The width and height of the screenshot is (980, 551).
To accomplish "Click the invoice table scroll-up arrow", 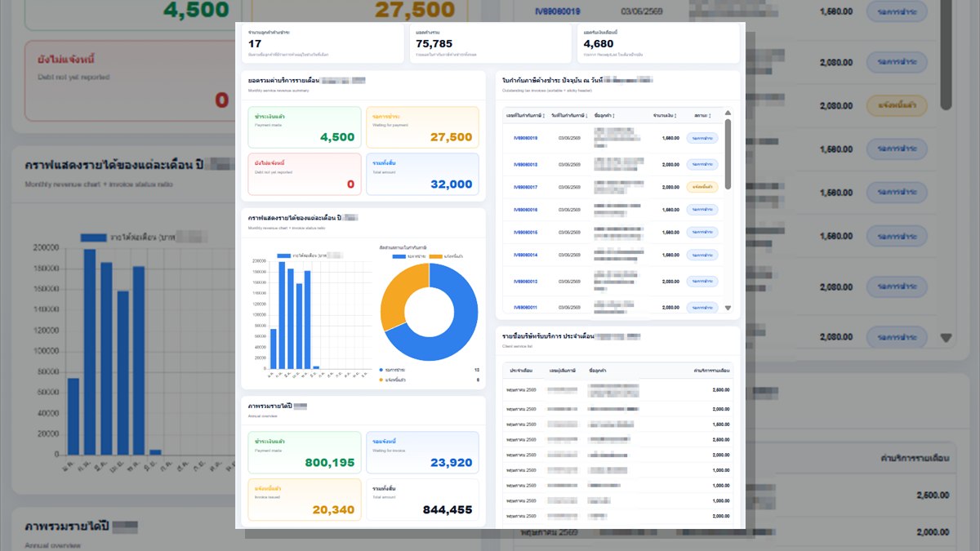I will pos(728,113).
